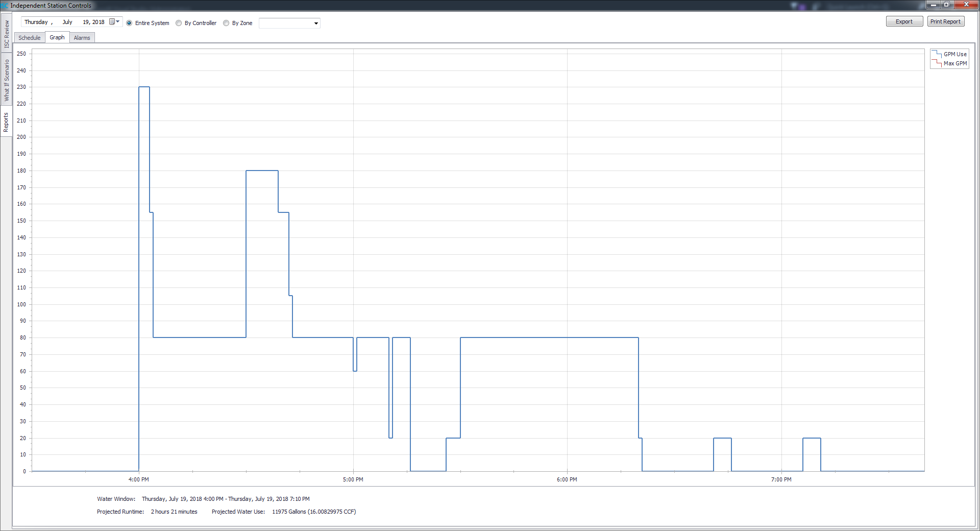980x531 pixels.
Task: Click the GPM Use legend line icon
Action: click(x=937, y=54)
